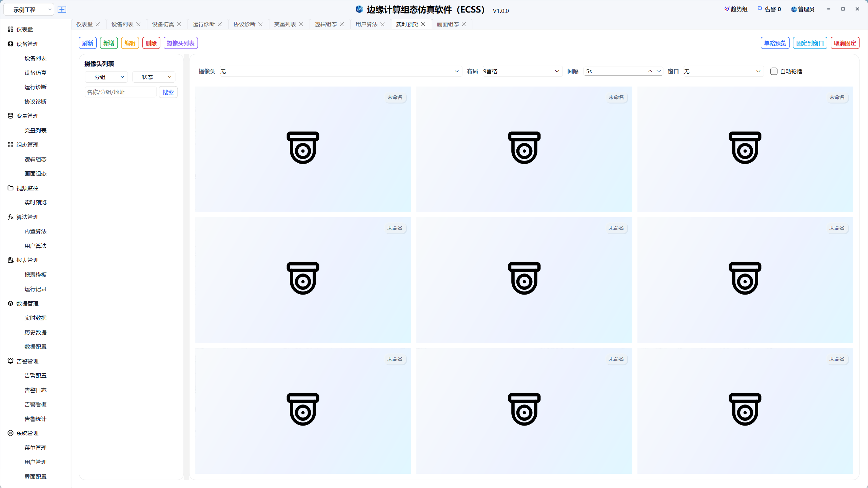
Task: Enable the 自动轮播 checkbox
Action: (x=774, y=71)
